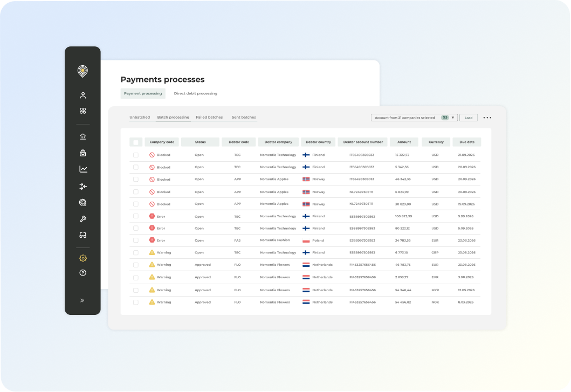The width and height of the screenshot is (571, 392).
Task: Switch to the Payment processing tab
Action: pyautogui.click(x=143, y=93)
